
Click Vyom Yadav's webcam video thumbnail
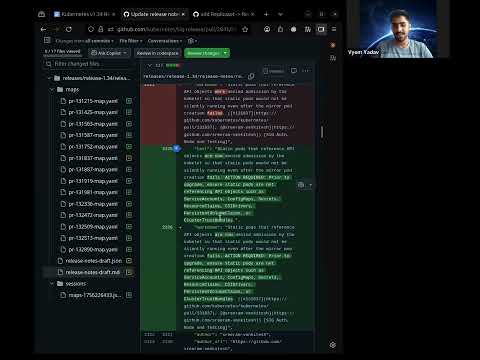pyautogui.click(x=398, y=29)
